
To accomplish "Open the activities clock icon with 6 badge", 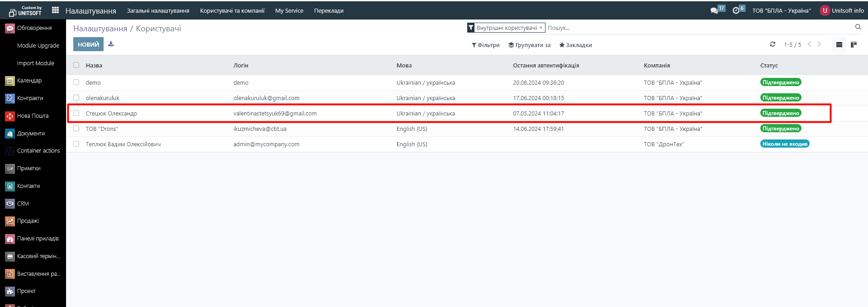I will [736, 10].
